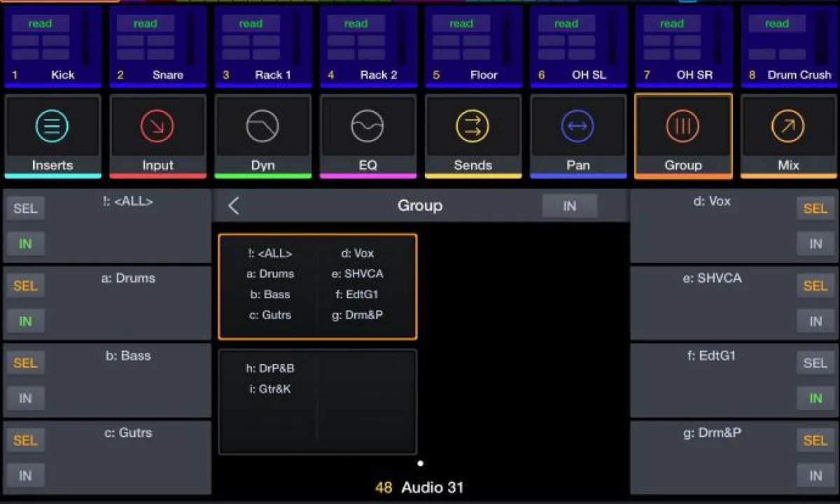Select h: DrP&B in the second bank
The width and height of the screenshot is (840, 504).
(x=270, y=368)
